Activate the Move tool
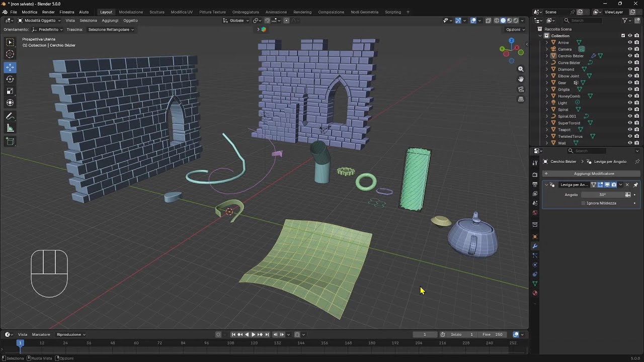The image size is (644, 362). coord(10,67)
